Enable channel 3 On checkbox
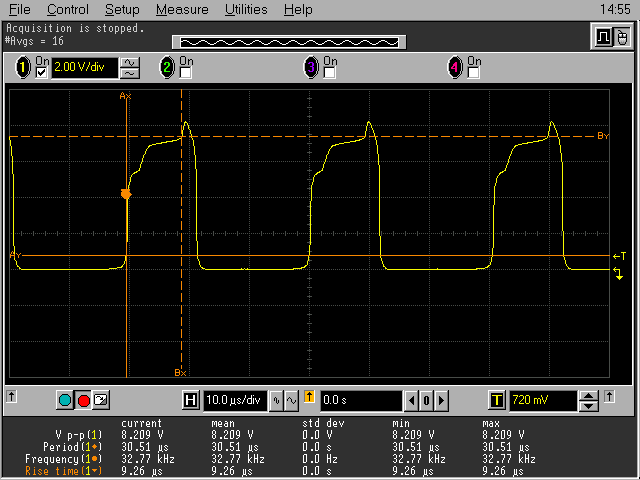 pos(329,73)
